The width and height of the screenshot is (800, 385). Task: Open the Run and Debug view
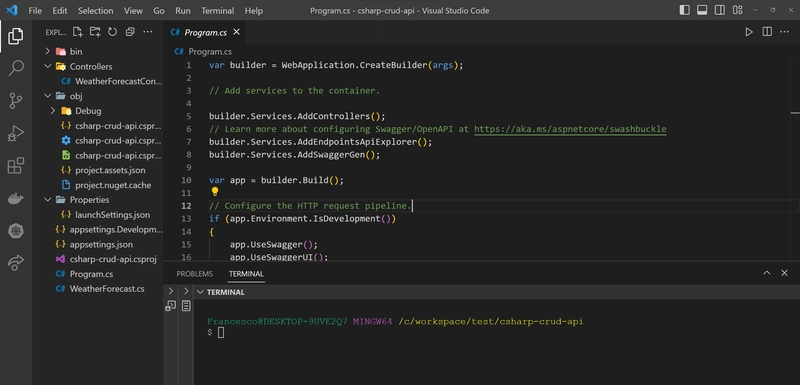point(16,133)
